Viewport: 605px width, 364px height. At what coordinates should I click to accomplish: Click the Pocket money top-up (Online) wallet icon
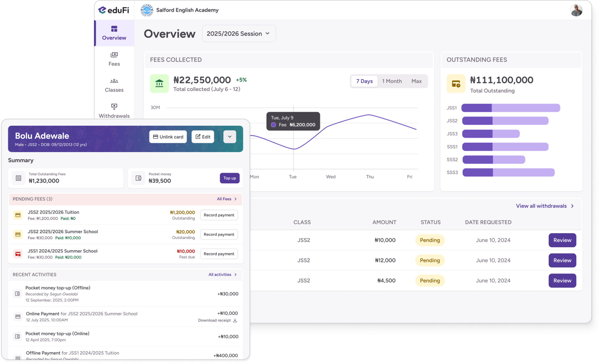17,337
